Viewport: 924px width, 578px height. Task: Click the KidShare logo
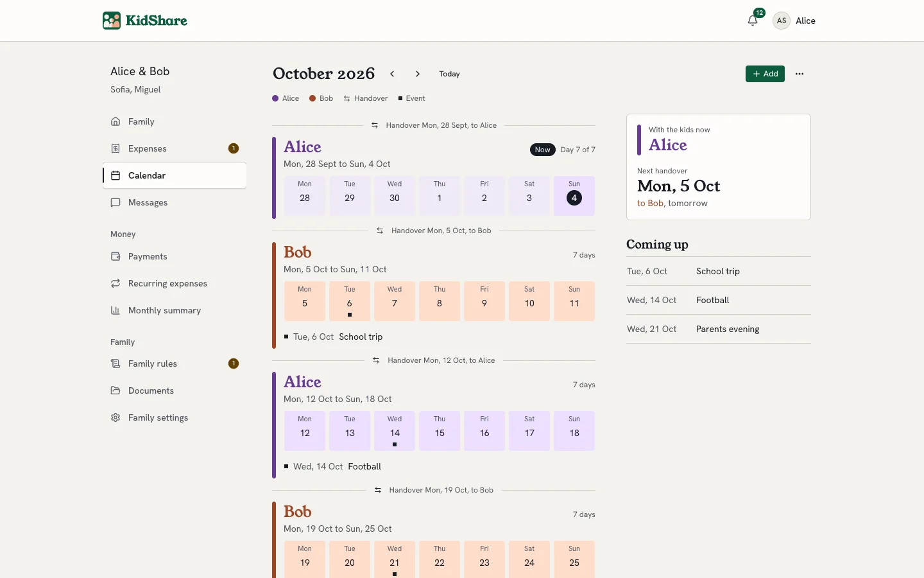(x=145, y=21)
